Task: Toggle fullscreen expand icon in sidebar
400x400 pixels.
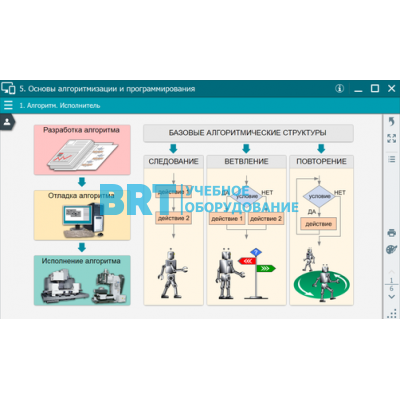Action: (x=392, y=138)
